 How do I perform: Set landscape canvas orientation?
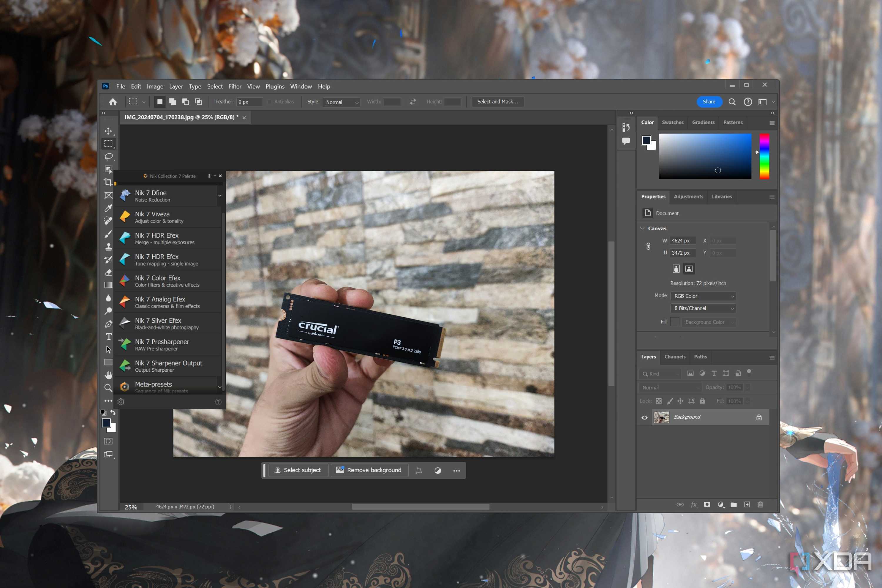(x=689, y=268)
